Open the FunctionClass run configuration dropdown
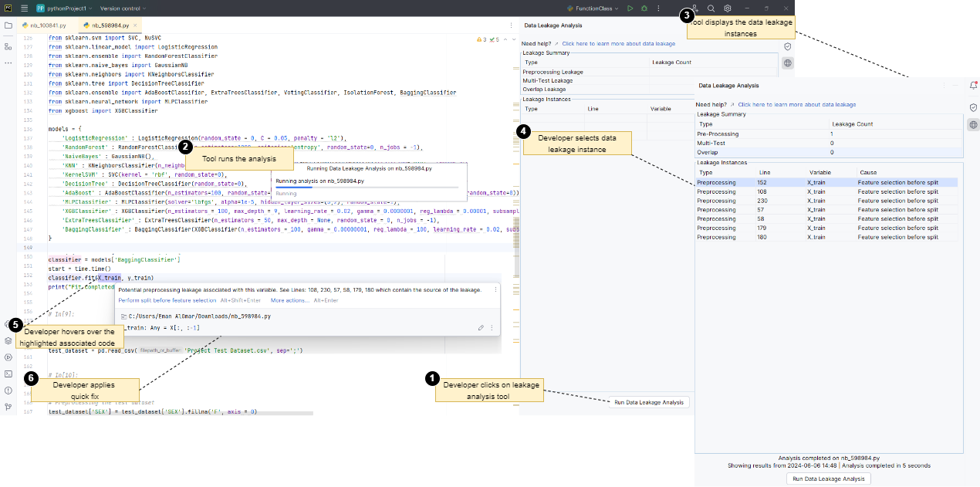 594,8
